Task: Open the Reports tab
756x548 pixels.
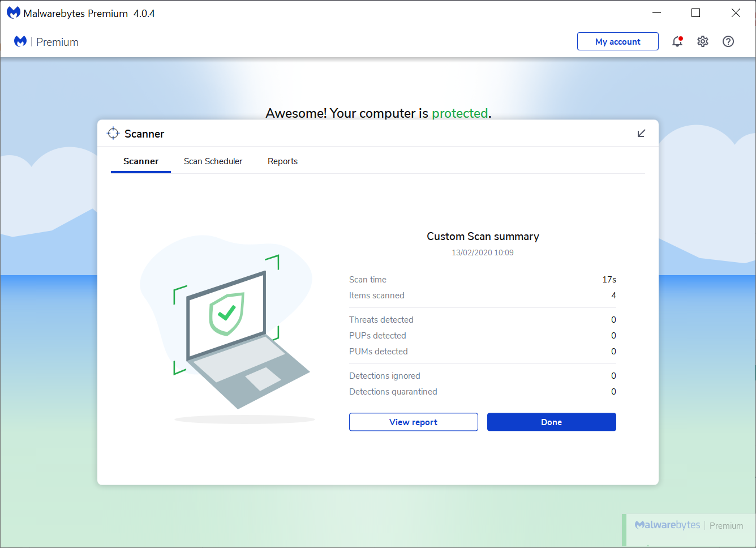Action: (282, 161)
